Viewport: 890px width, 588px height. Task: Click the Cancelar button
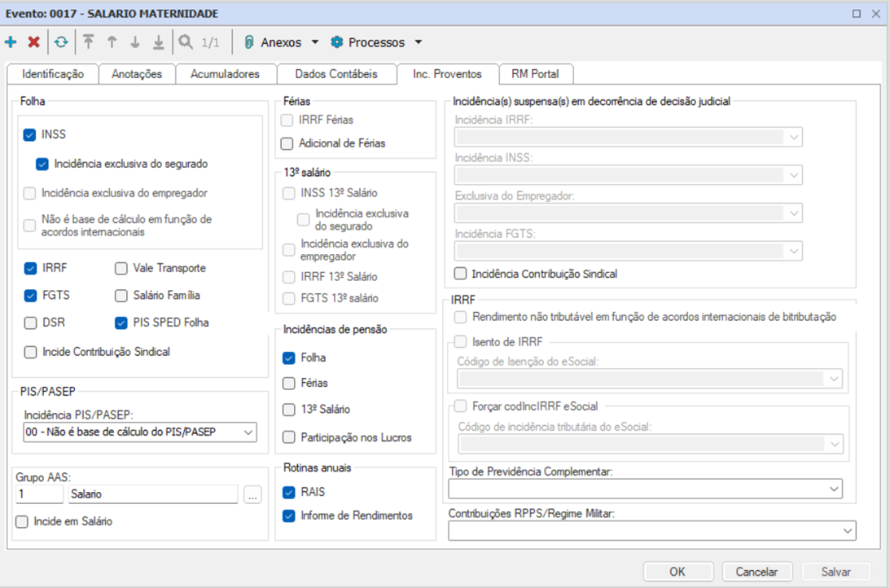click(x=756, y=572)
